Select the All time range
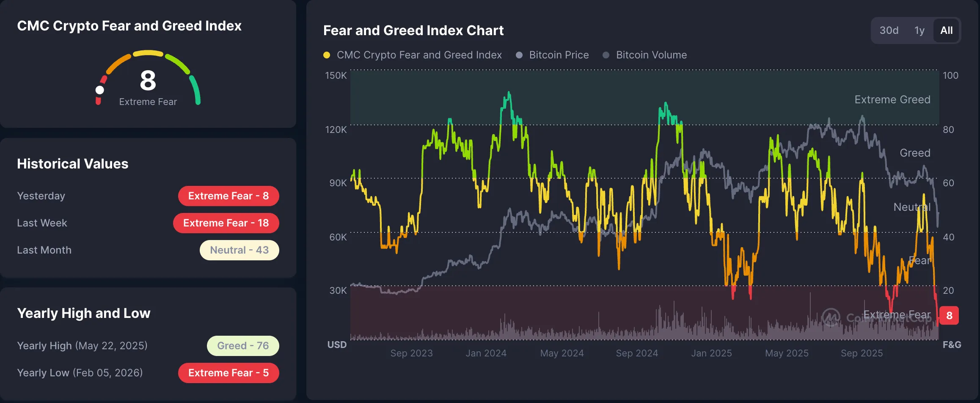This screenshot has width=980, height=403. click(x=947, y=30)
